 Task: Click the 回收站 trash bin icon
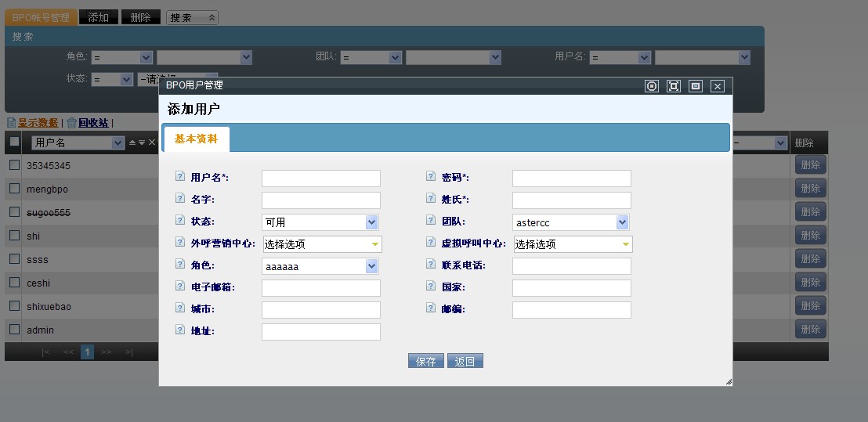point(72,123)
